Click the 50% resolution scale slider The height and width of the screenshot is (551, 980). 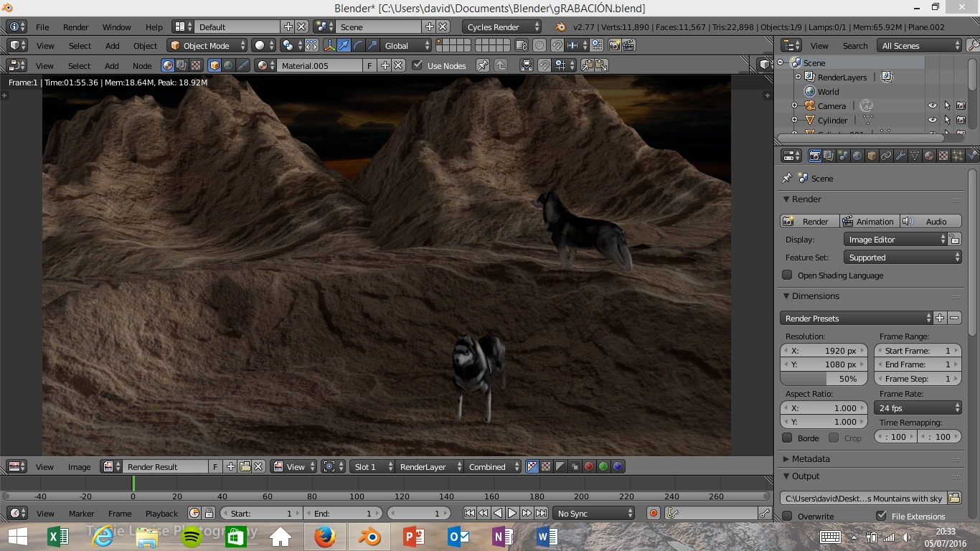824,379
